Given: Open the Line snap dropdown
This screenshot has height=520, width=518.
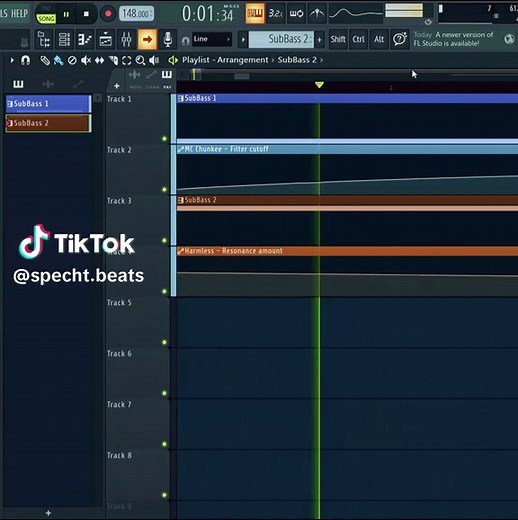Looking at the screenshot, I should [x=212, y=39].
